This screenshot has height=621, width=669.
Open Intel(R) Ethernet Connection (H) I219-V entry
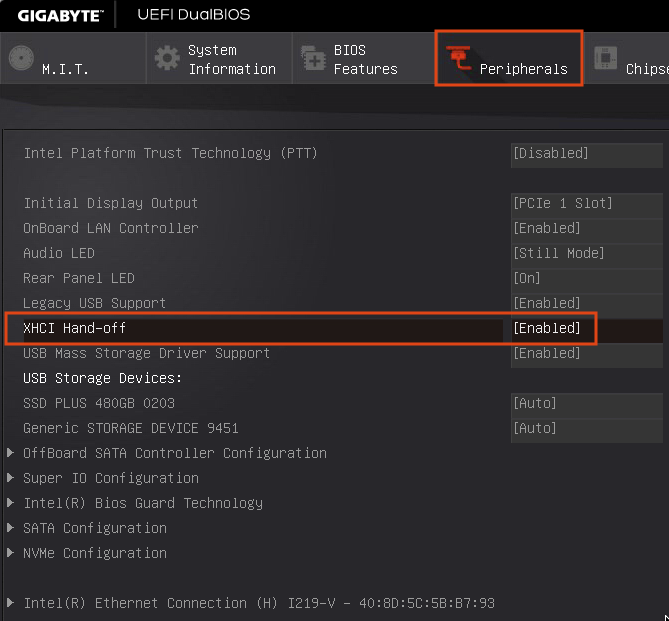pyautogui.click(x=259, y=603)
